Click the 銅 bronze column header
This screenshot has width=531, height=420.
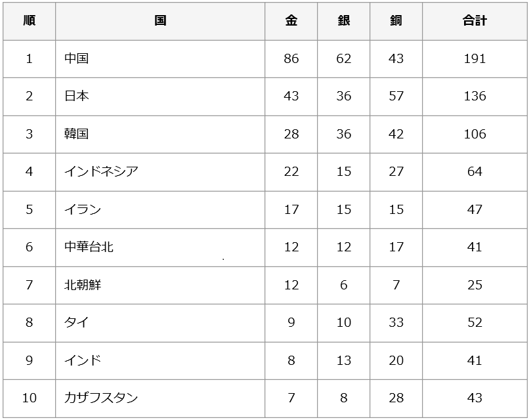point(396,22)
